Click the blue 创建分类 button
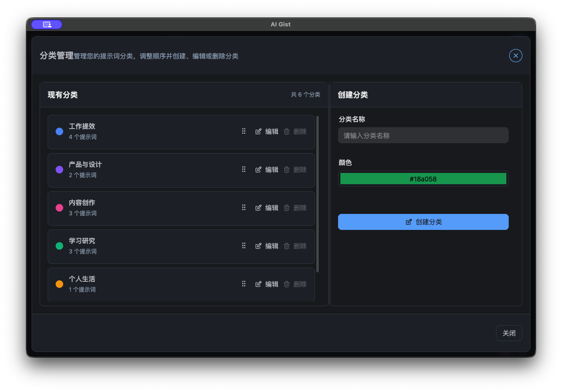Screen dimensions: 562x392 click(423, 222)
